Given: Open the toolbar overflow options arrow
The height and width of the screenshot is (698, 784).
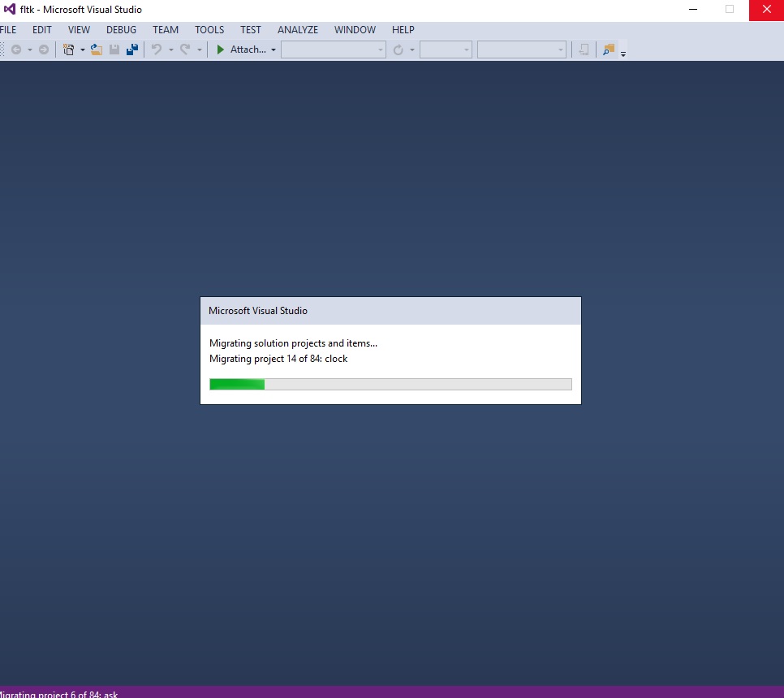Looking at the screenshot, I should [x=623, y=54].
